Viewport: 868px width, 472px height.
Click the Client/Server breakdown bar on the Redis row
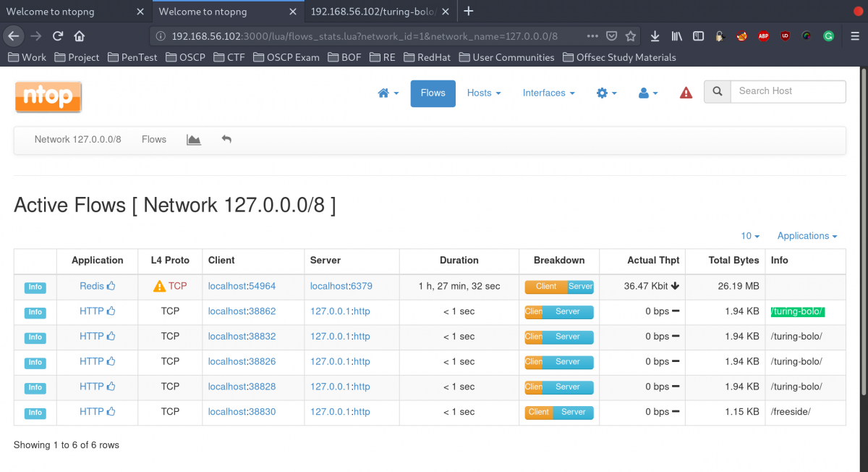point(558,286)
